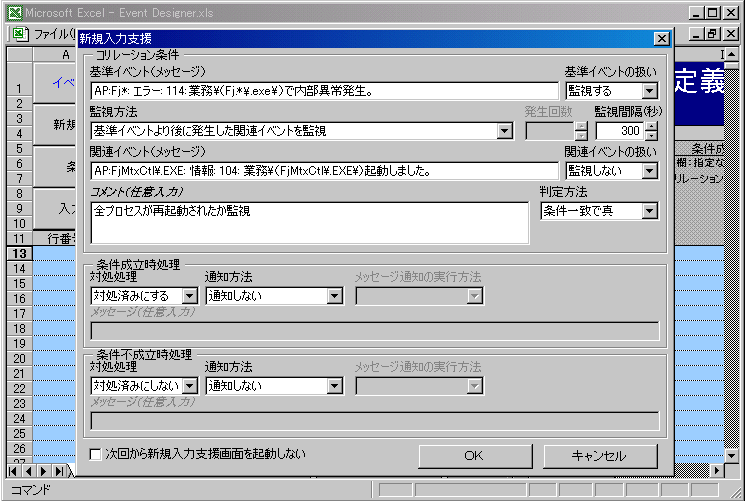This screenshot has width=745, height=501.
Task: Minimize the Excel workbook window
Action: (x=696, y=34)
